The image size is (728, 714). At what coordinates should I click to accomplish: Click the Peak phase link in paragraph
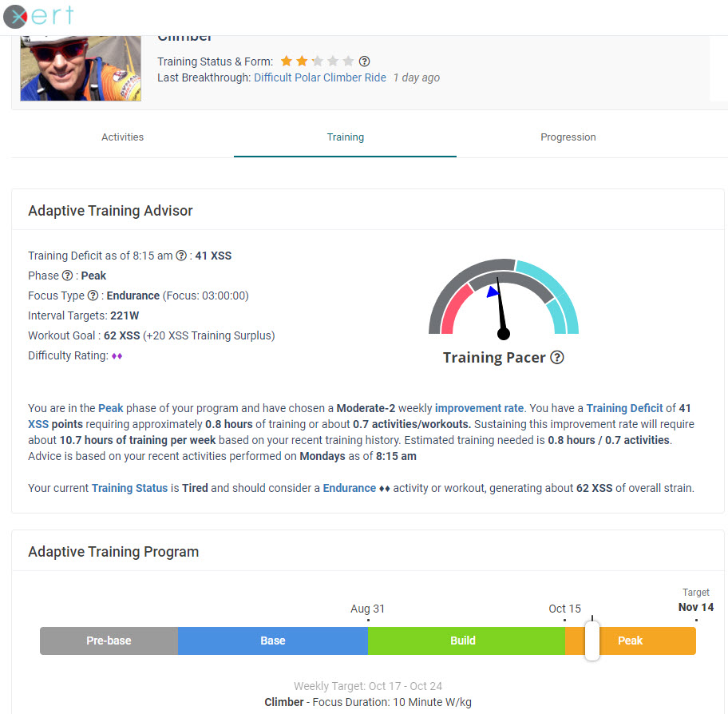click(111, 407)
